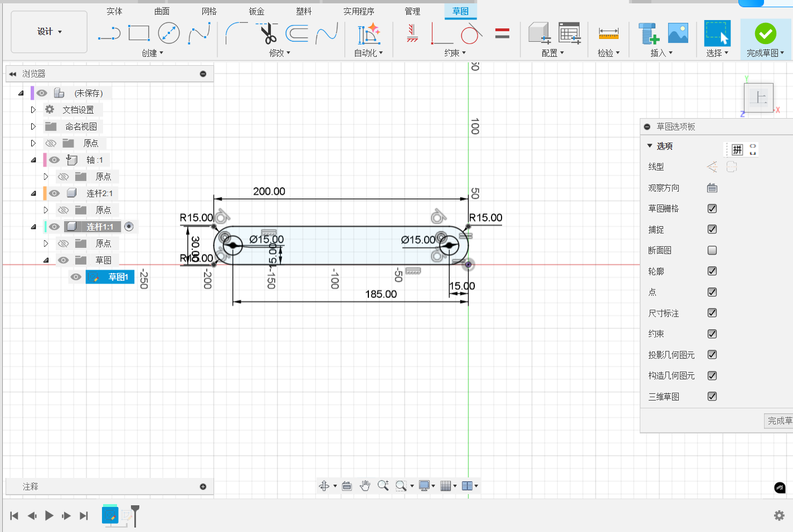Viewport: 793px width, 532px height.
Task: Uncheck the 轮廓 checkbox
Action: (712, 271)
